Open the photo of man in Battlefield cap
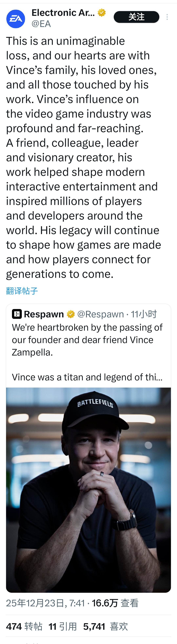This screenshot has height=644, width=177. 88,490
